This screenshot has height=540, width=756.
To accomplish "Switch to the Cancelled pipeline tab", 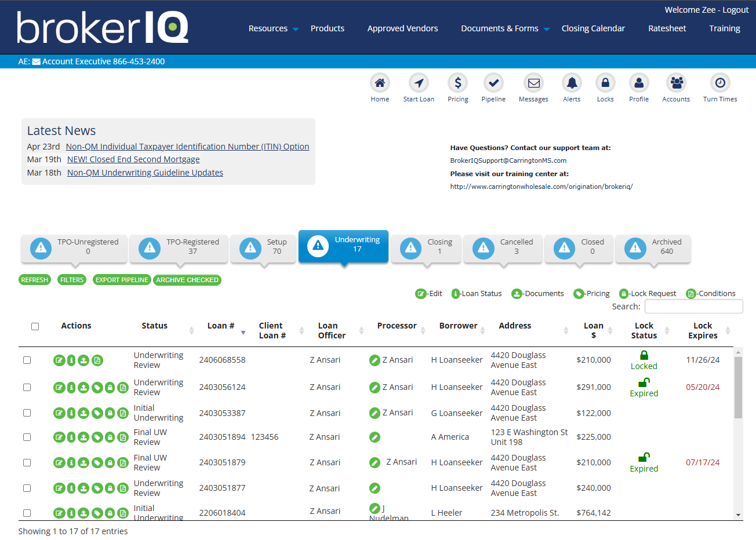I will (x=503, y=248).
